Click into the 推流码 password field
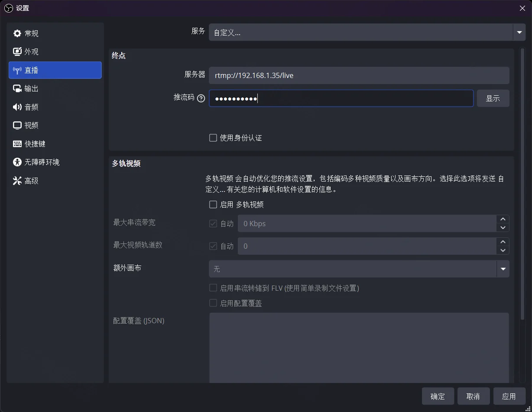This screenshot has height=412, width=532. point(341,98)
